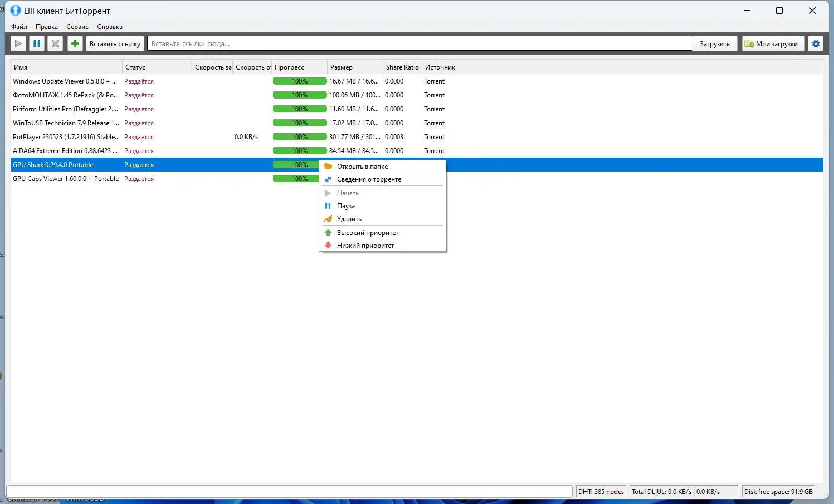Viewport: 834px width, 504px height.
Task: Click Torrent source in the Windows Update Viewer row
Action: (435, 81)
